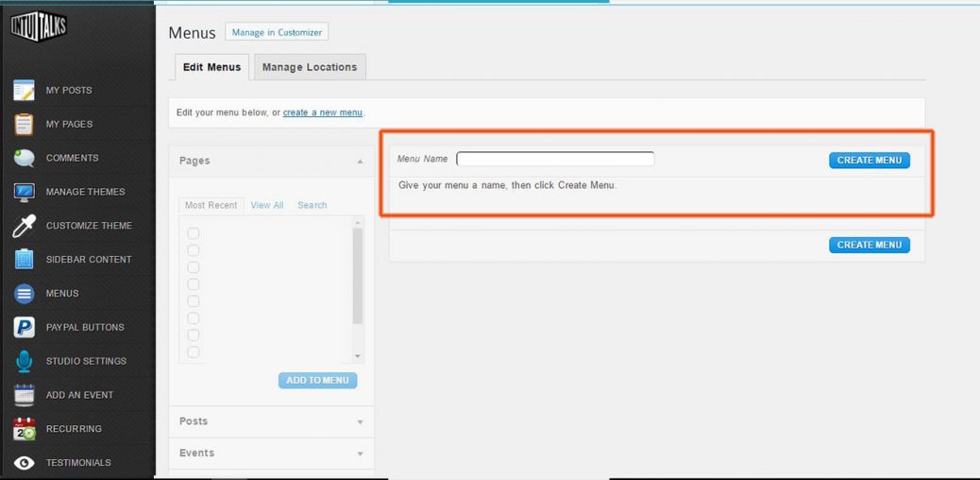The width and height of the screenshot is (980, 480).
Task: Click the lower CREATE MENU button
Action: tap(870, 245)
